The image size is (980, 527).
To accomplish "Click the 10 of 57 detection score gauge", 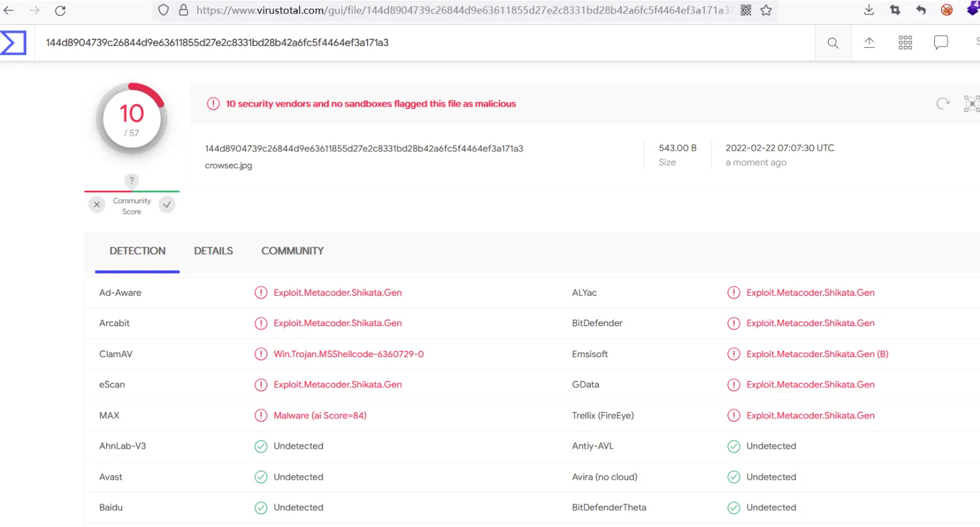I will click(x=131, y=119).
